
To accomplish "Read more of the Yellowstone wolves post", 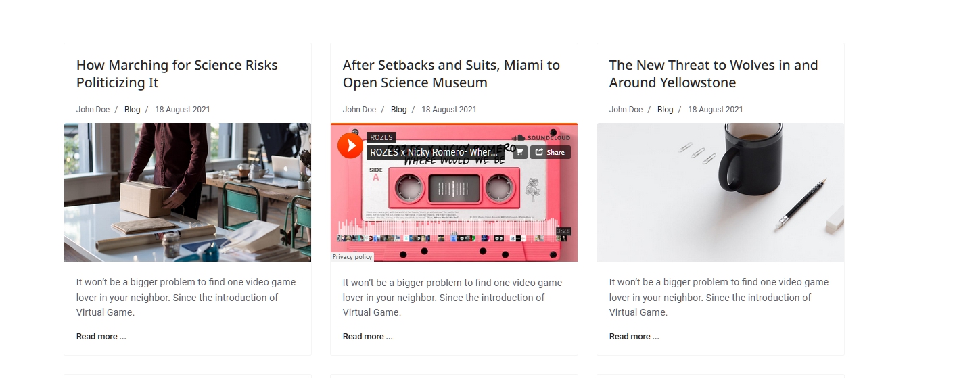I will 634,337.
